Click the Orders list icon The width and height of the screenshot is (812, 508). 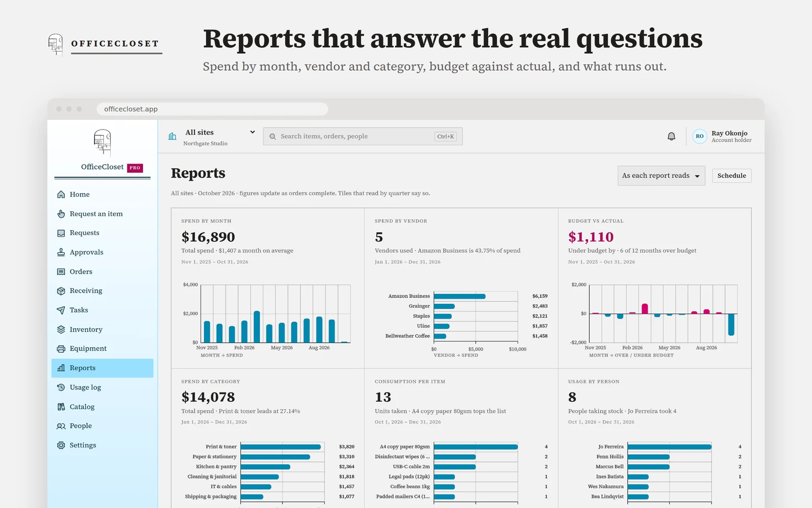click(61, 272)
